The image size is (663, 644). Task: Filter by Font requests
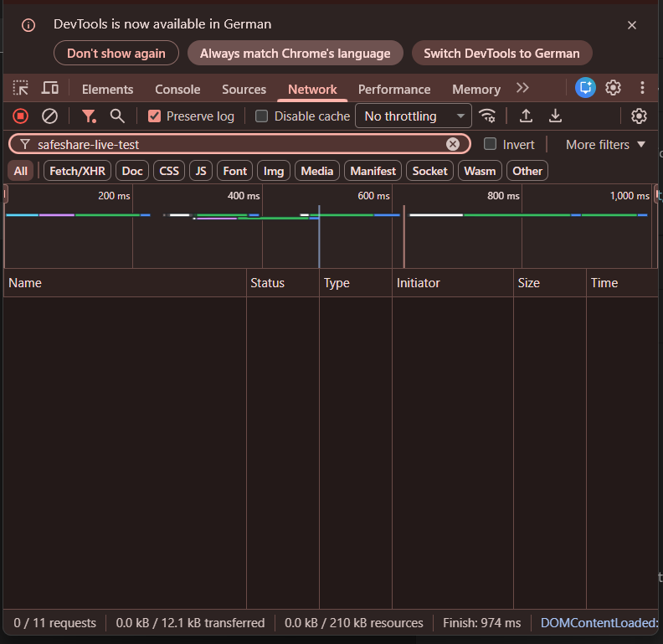[x=235, y=171]
